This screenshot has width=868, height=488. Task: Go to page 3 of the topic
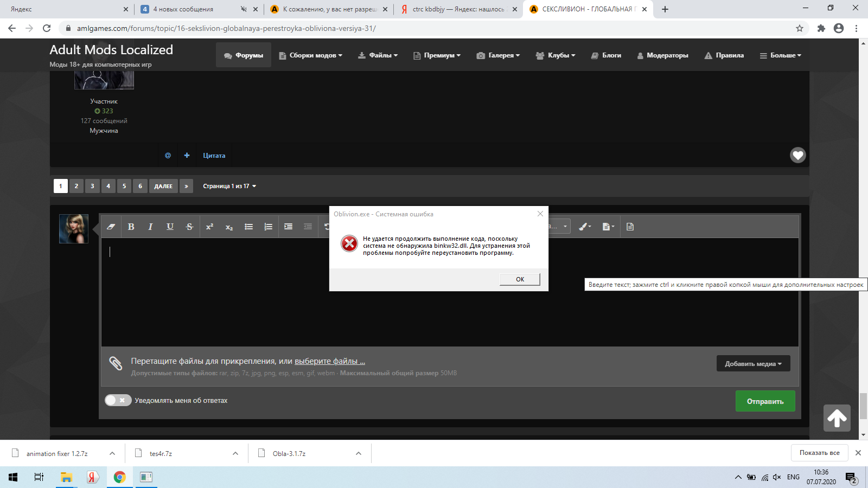pos(92,186)
